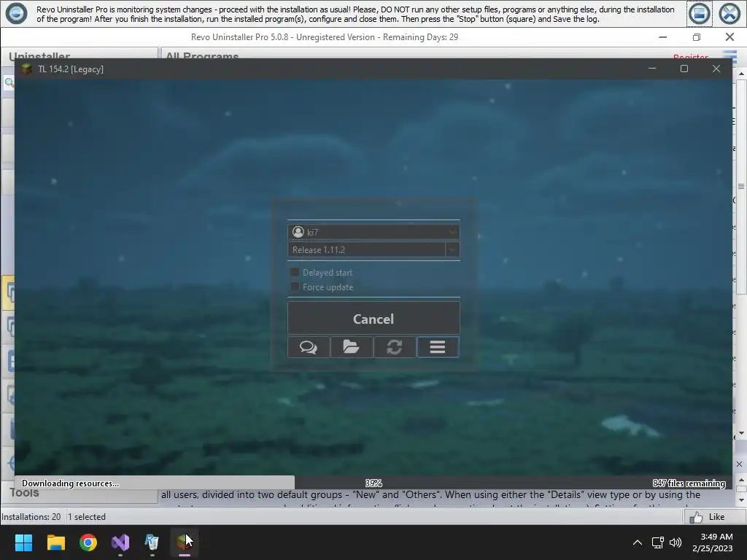Click TL launcher title bar cube icon
The image size is (747, 560).
(26, 69)
